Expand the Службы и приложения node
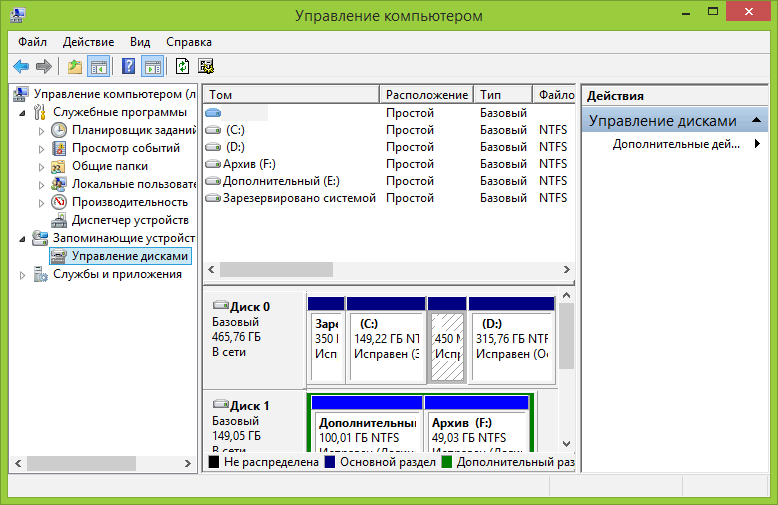The image size is (778, 505). [23, 275]
